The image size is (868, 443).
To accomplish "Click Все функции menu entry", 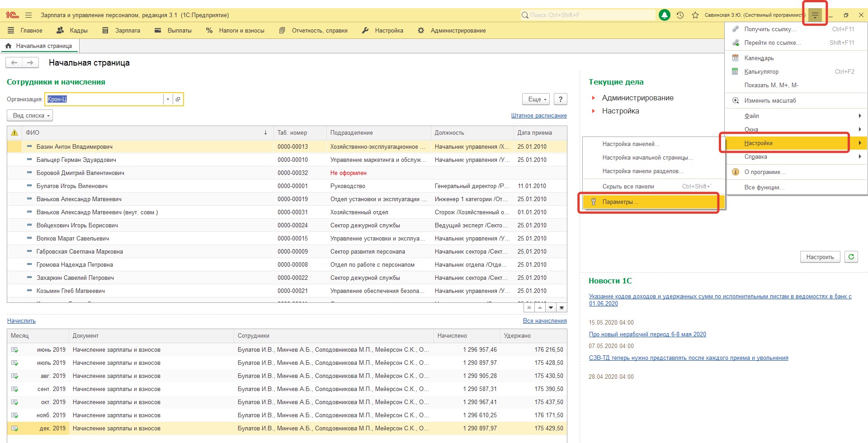I will click(796, 187).
